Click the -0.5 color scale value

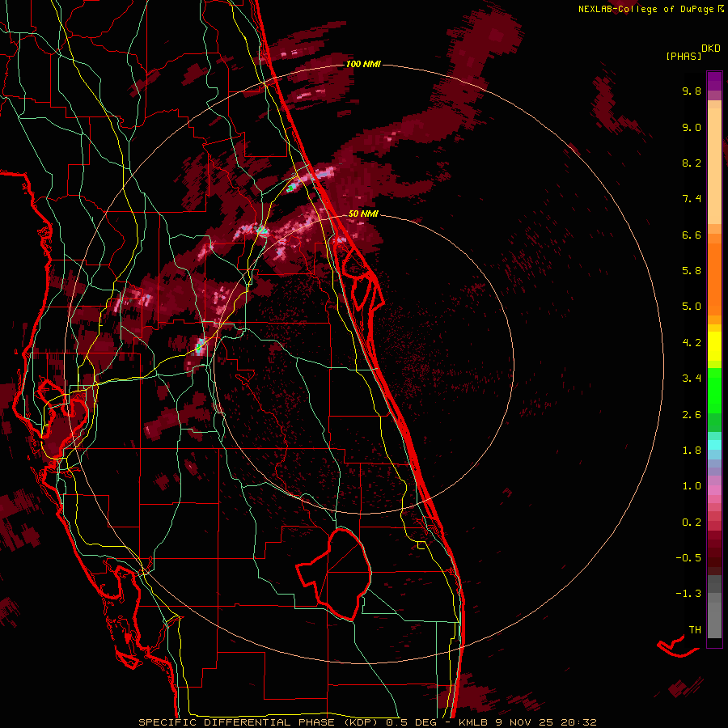pos(688,558)
